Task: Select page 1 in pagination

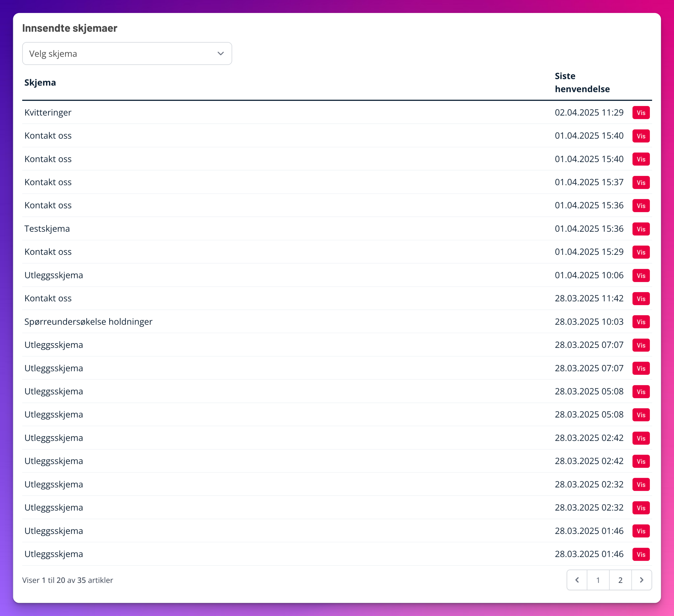Action: tap(598, 580)
